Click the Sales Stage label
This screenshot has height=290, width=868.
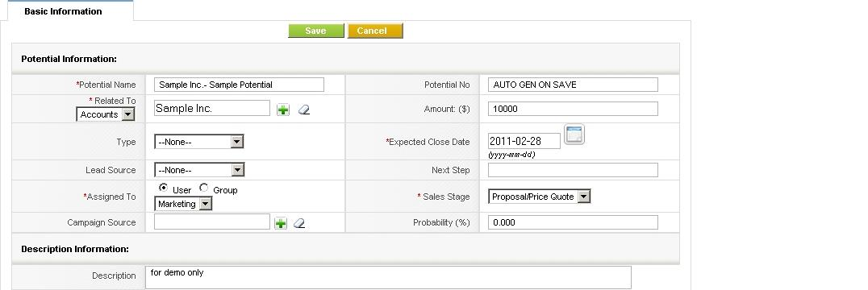coord(444,197)
